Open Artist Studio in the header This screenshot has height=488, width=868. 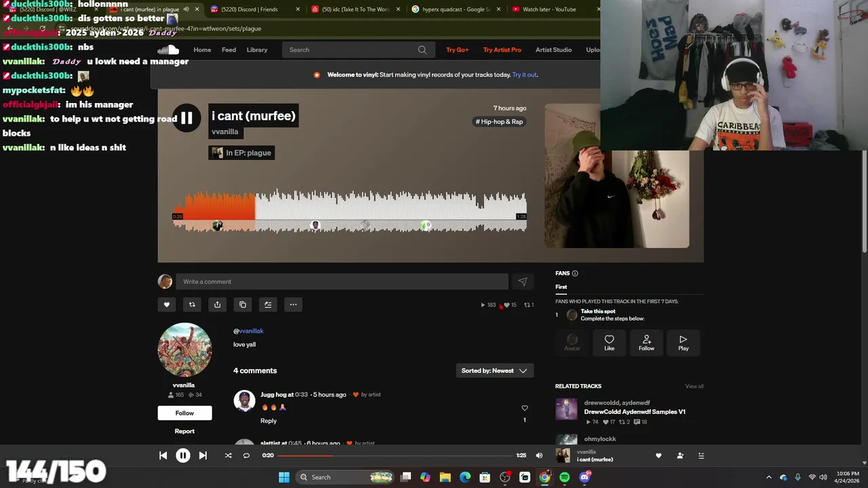point(553,49)
